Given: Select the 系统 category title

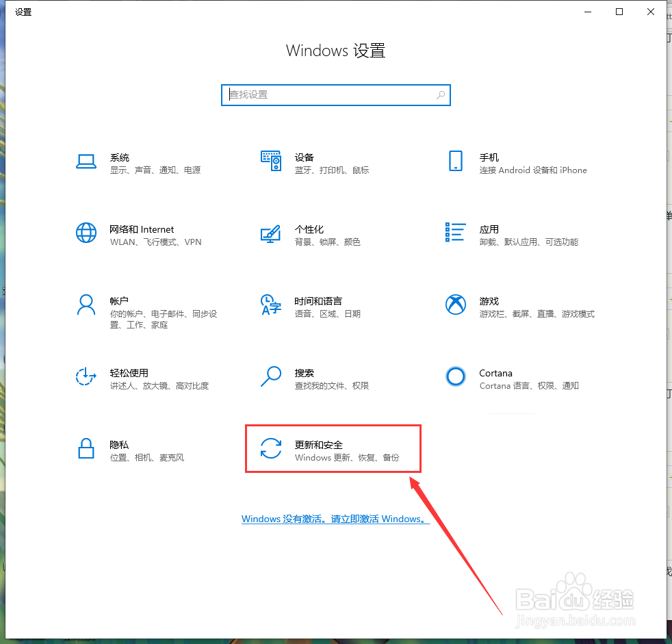Looking at the screenshot, I should click(120, 157).
